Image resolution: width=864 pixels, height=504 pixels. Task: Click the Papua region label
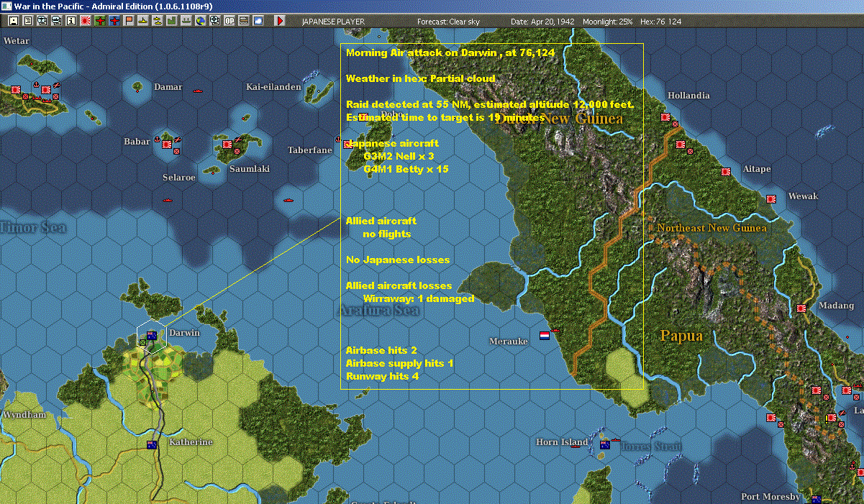point(682,335)
